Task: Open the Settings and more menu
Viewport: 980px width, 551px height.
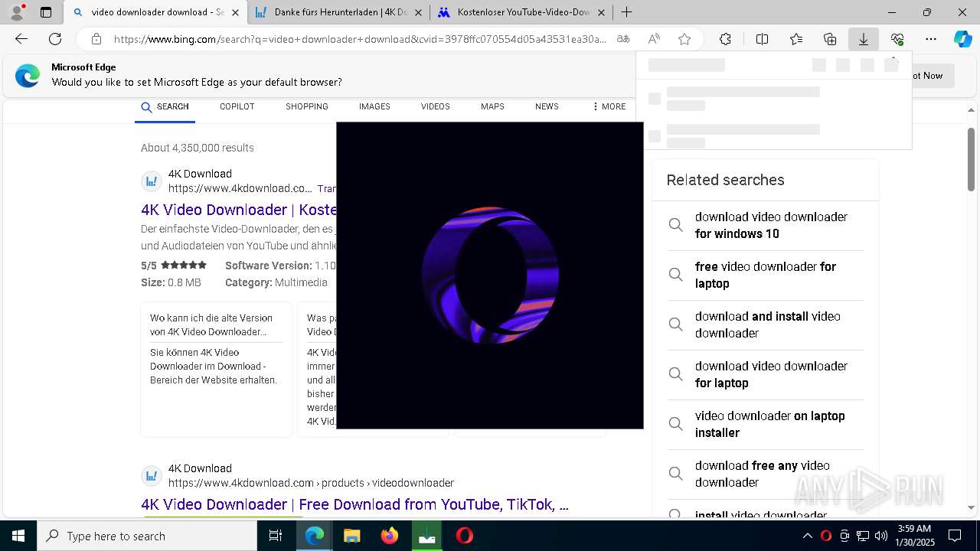Action: click(x=931, y=39)
